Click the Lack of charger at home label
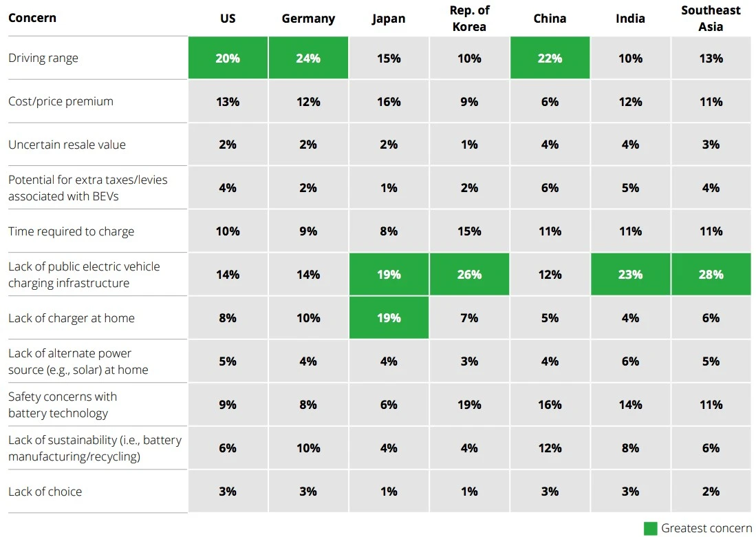Screen dimensions: 756x537 tap(71, 318)
